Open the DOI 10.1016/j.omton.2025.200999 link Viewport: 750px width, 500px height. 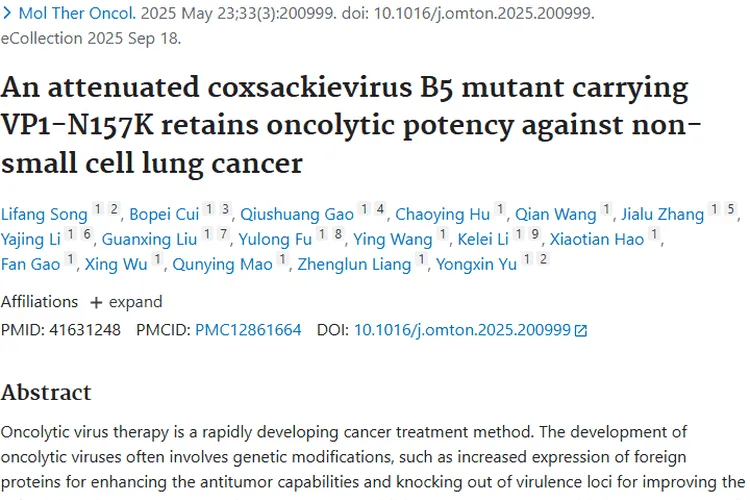461,329
